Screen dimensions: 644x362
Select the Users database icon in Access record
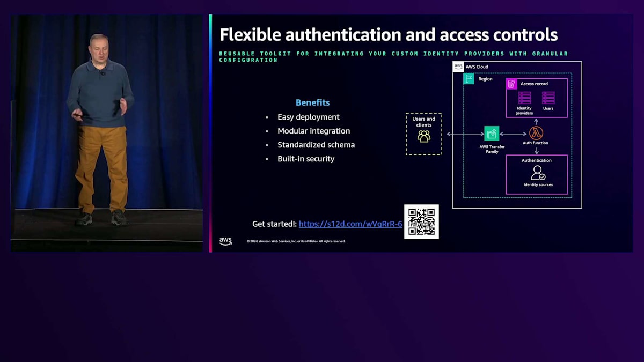tap(548, 98)
